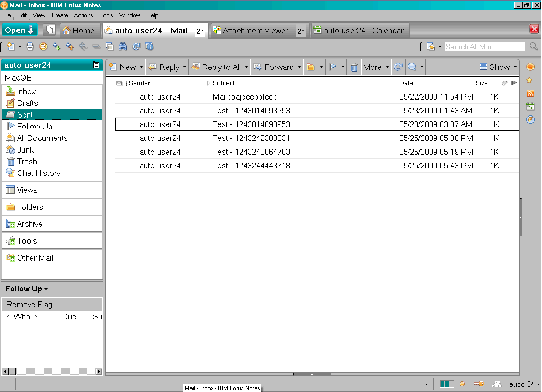Open the Junk folder in the navigator

[x=25, y=150]
